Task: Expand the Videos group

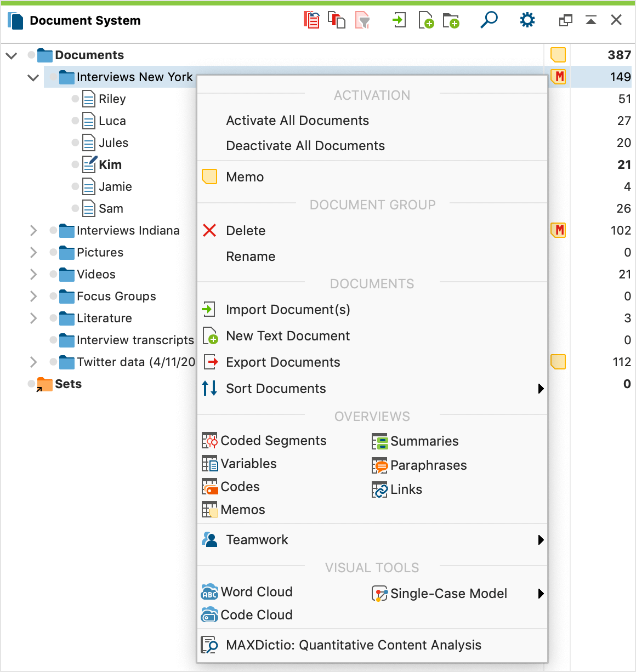Action: click(33, 274)
